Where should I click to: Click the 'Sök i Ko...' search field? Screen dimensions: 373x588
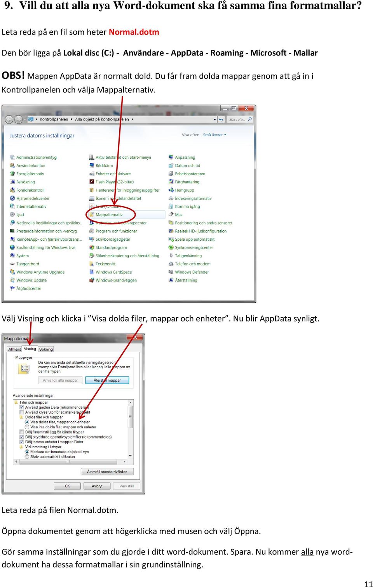241,119
